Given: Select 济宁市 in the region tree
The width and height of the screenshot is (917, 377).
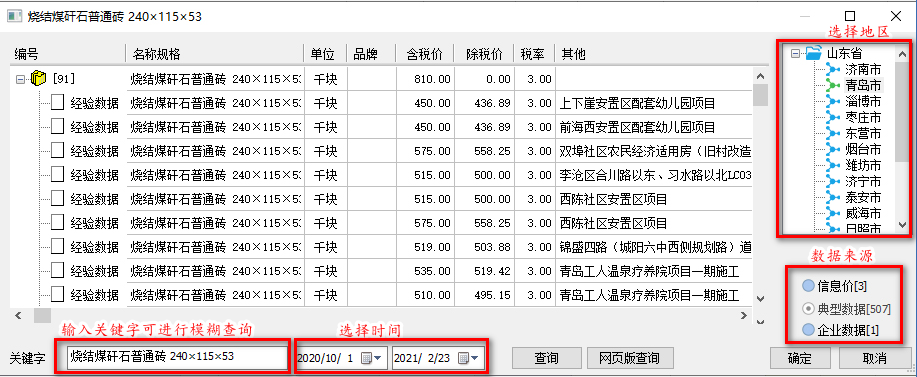Looking at the screenshot, I should pos(863,181).
